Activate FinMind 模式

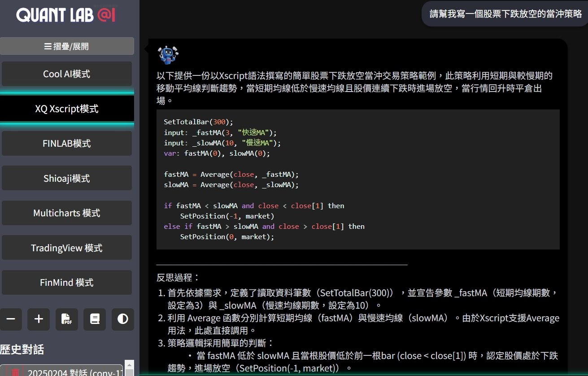pos(67,282)
